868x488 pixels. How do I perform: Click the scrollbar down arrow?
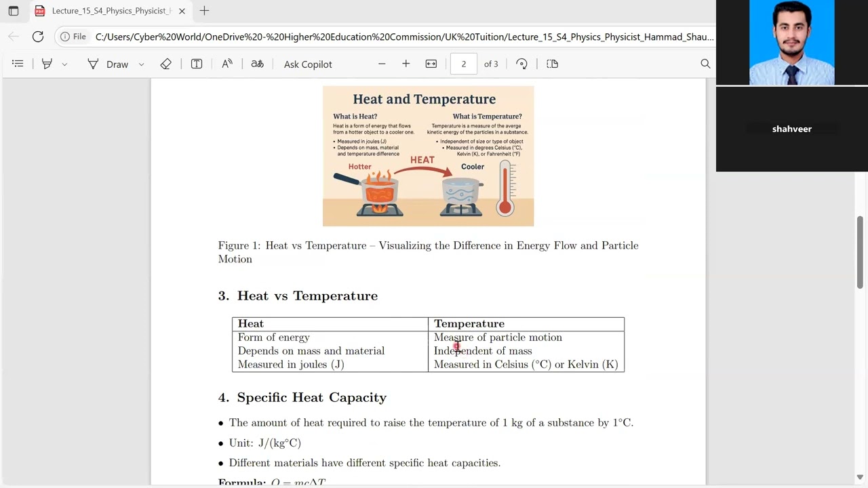coord(860,477)
